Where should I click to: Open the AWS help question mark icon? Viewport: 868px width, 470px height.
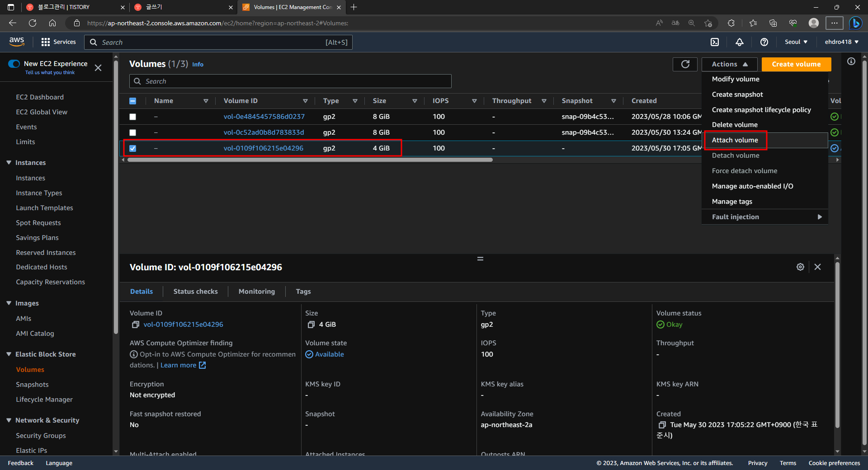tap(764, 42)
